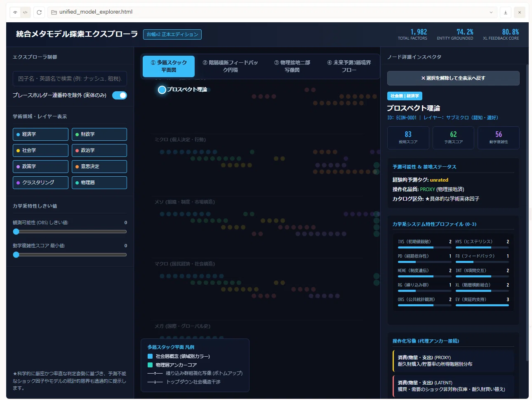Click the ミクロ (個人決定・行動) layer label
The height and width of the screenshot is (400, 532).
click(180, 140)
